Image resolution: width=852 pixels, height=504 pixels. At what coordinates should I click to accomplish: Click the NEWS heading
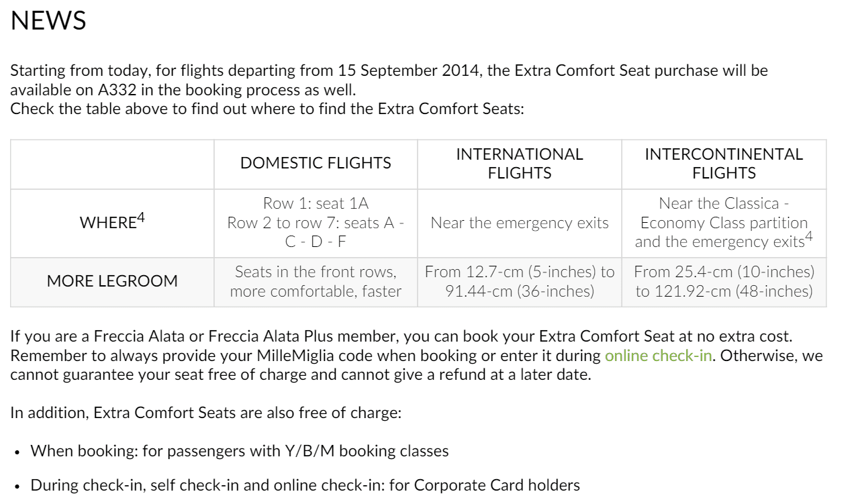(x=49, y=21)
